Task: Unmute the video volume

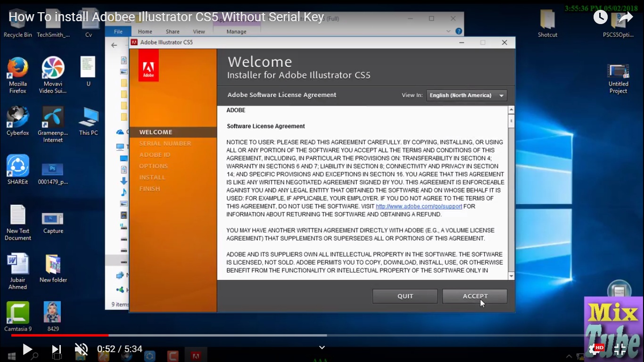Action: click(x=81, y=349)
